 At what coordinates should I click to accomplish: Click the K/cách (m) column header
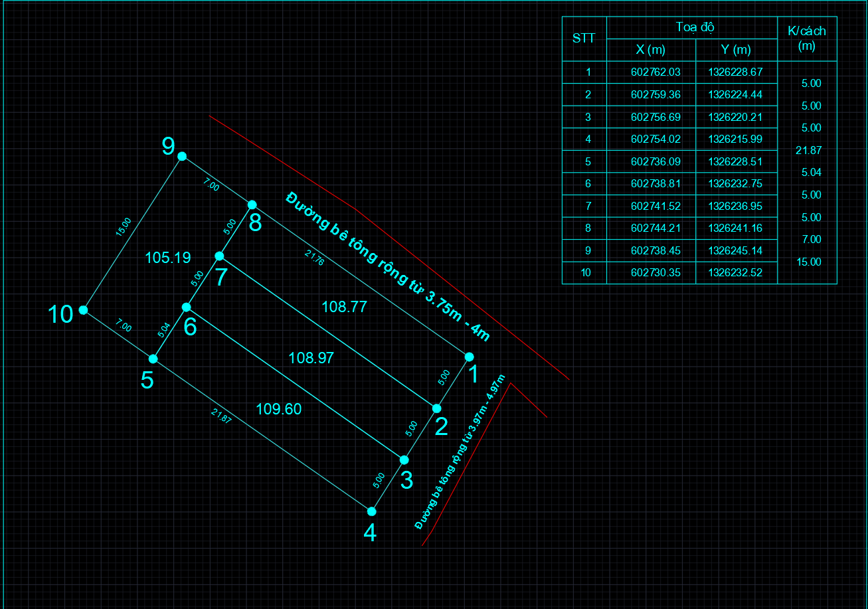(807, 39)
